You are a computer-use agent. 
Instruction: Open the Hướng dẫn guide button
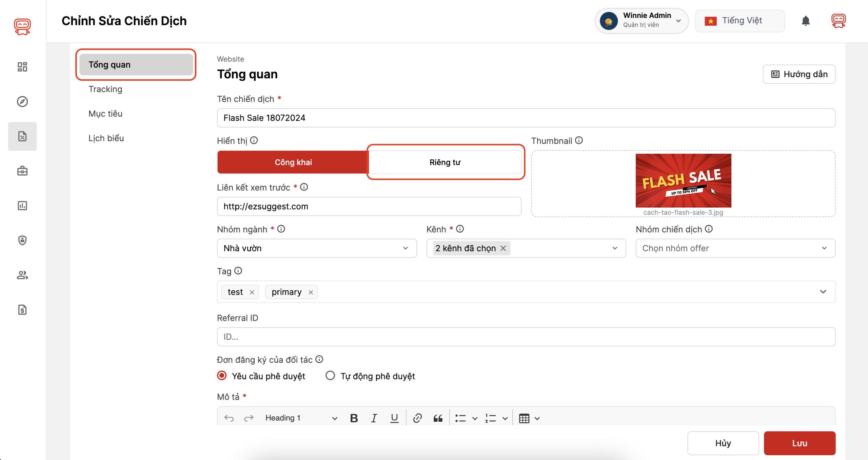click(x=799, y=74)
